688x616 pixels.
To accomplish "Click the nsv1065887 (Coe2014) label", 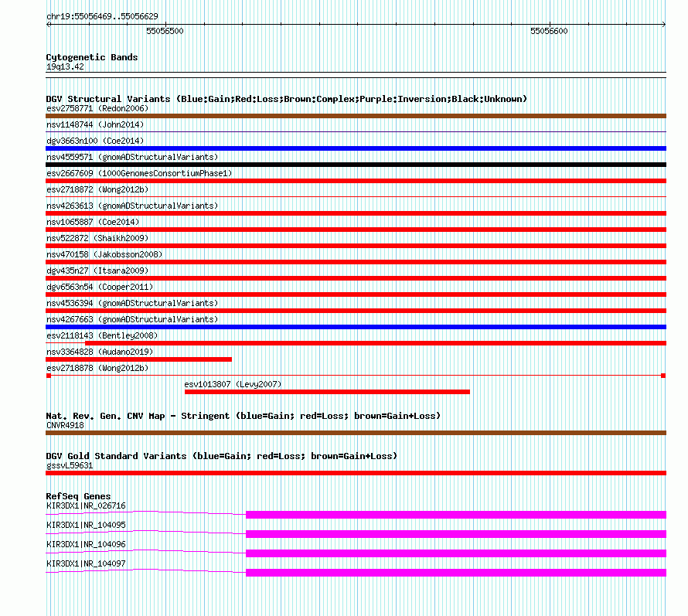I will click(x=93, y=222).
